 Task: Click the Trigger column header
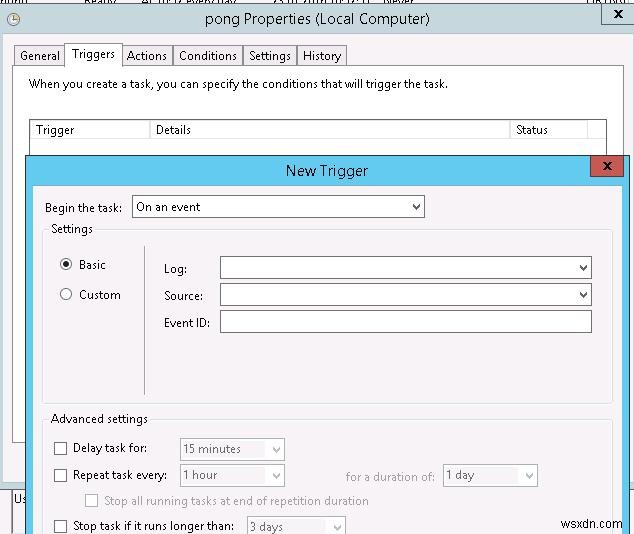pyautogui.click(x=89, y=130)
